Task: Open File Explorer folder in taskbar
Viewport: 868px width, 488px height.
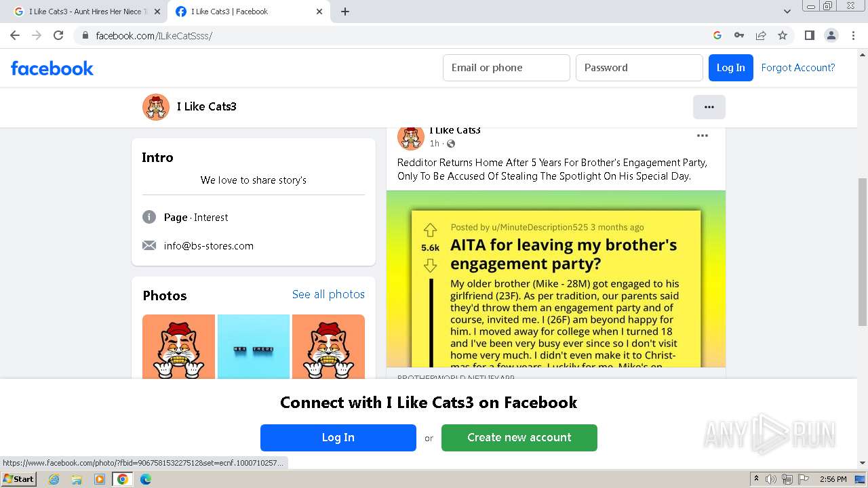Action: click(x=77, y=479)
